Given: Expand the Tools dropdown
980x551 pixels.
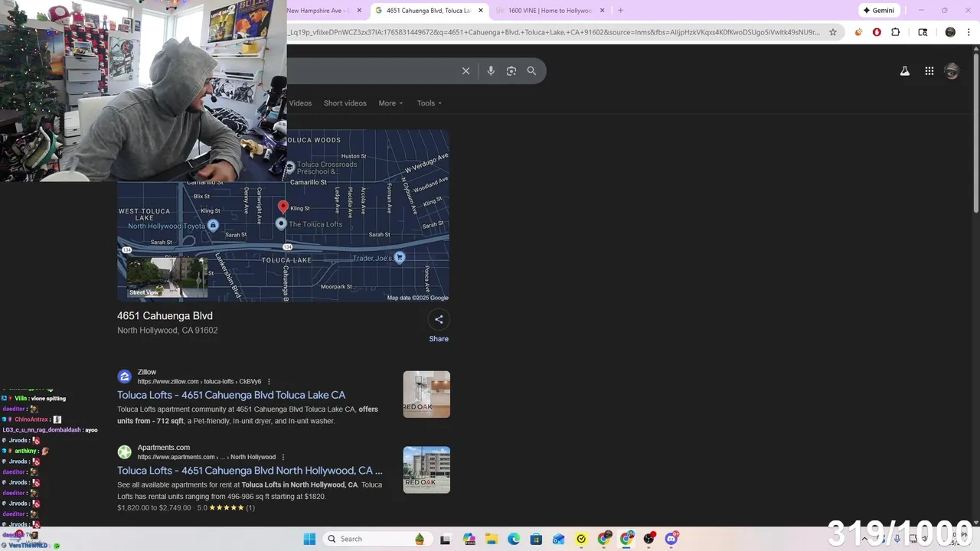Looking at the screenshot, I should click(430, 103).
